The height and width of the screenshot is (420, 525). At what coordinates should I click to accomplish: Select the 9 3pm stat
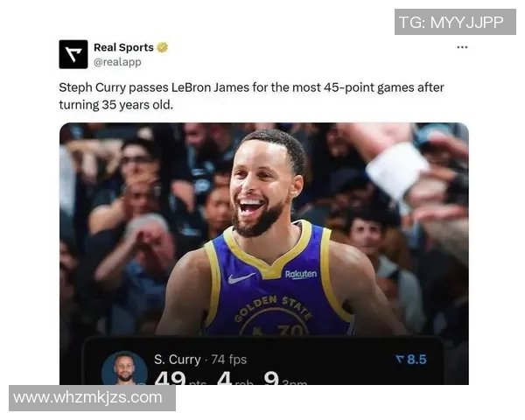click(285, 378)
